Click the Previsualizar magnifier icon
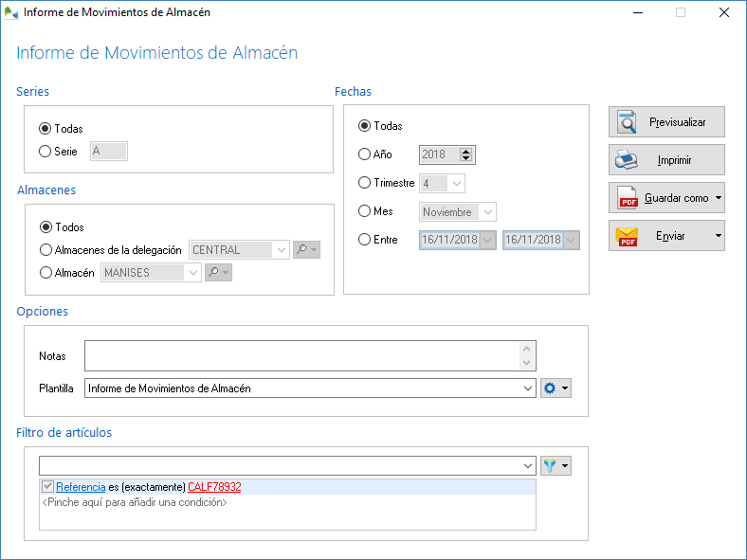Image resolution: width=747 pixels, height=560 pixels. pyautogui.click(x=627, y=122)
